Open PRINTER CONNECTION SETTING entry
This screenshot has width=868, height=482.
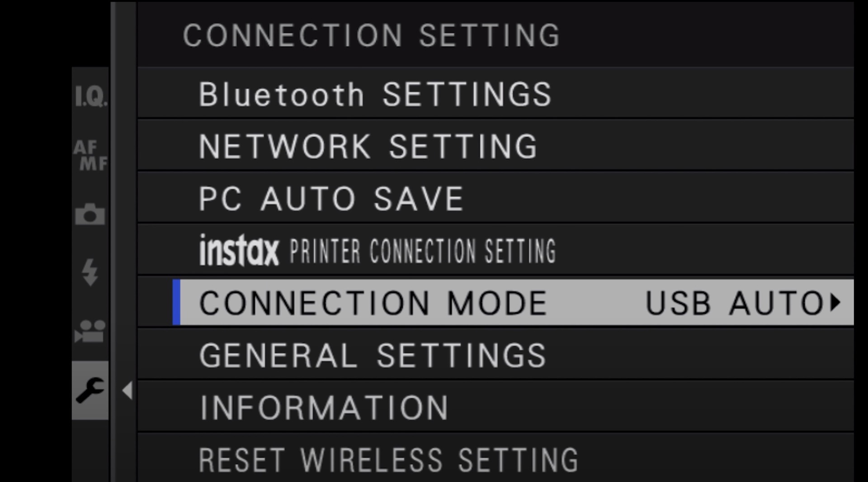423,251
